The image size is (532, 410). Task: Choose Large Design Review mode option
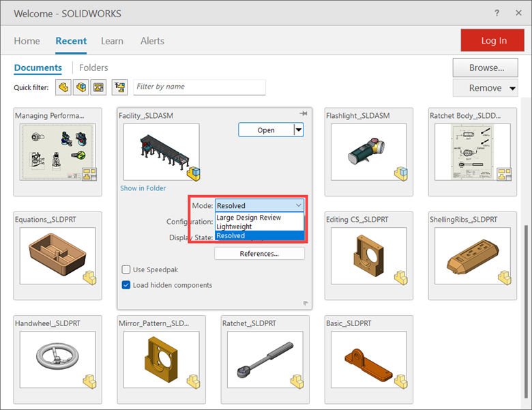click(x=260, y=218)
